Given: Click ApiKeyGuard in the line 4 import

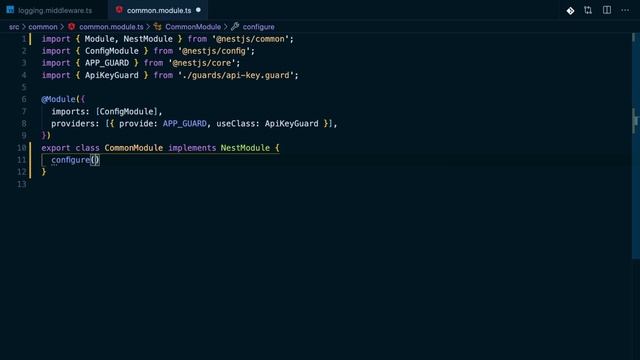Looking at the screenshot, I should coord(111,76).
